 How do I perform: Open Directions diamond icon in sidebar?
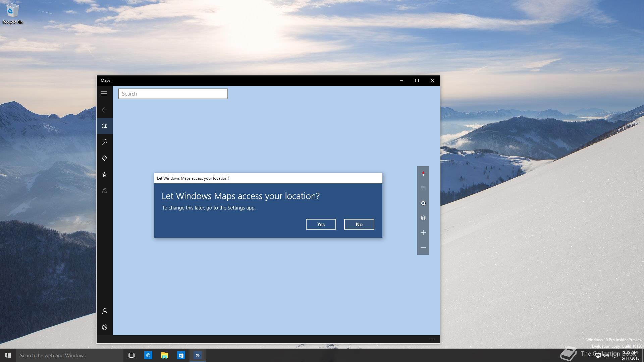[105, 158]
